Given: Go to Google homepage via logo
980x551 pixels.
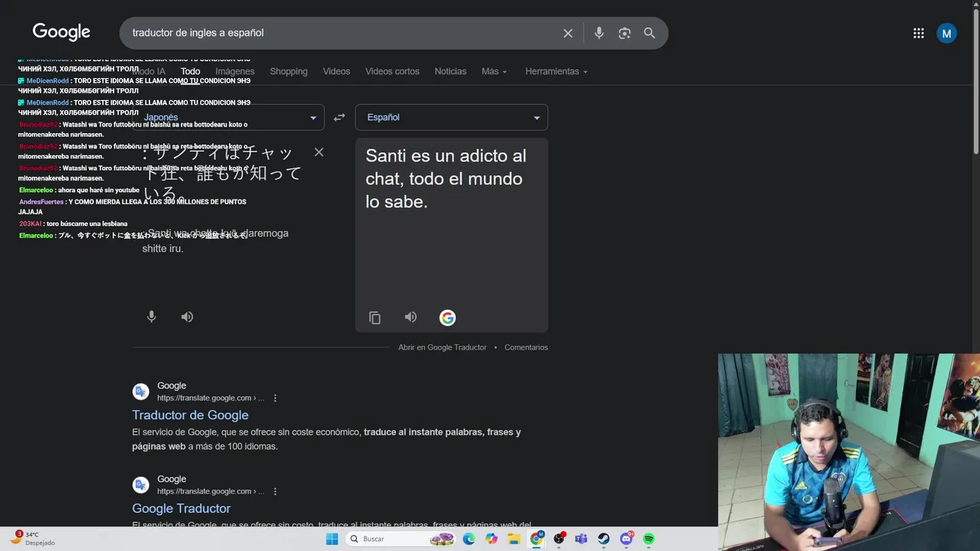Looking at the screenshot, I should pyautogui.click(x=61, y=32).
